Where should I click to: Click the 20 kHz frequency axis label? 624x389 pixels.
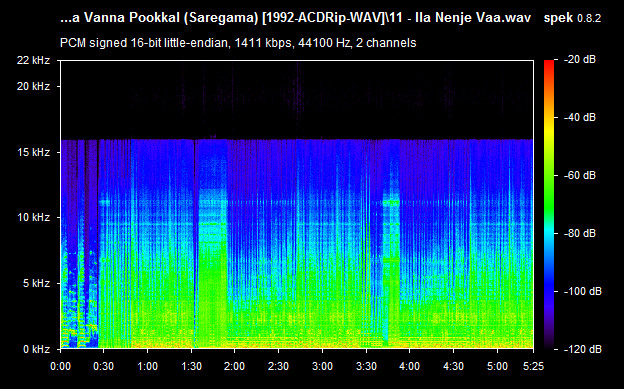(x=33, y=86)
